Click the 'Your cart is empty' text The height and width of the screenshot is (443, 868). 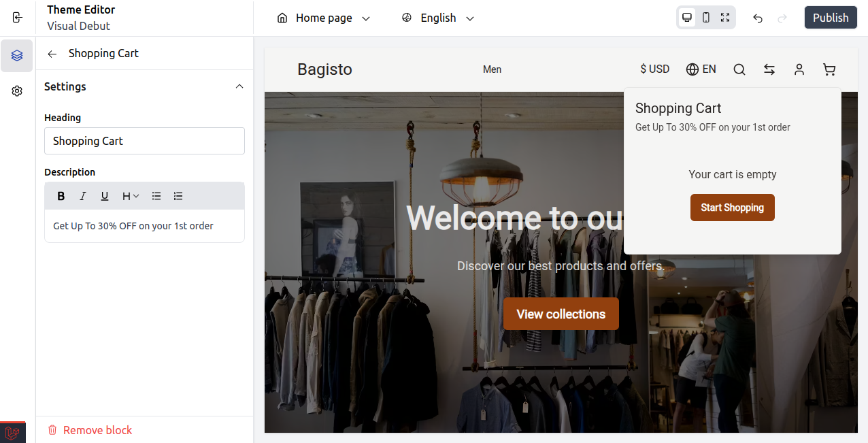(x=733, y=175)
